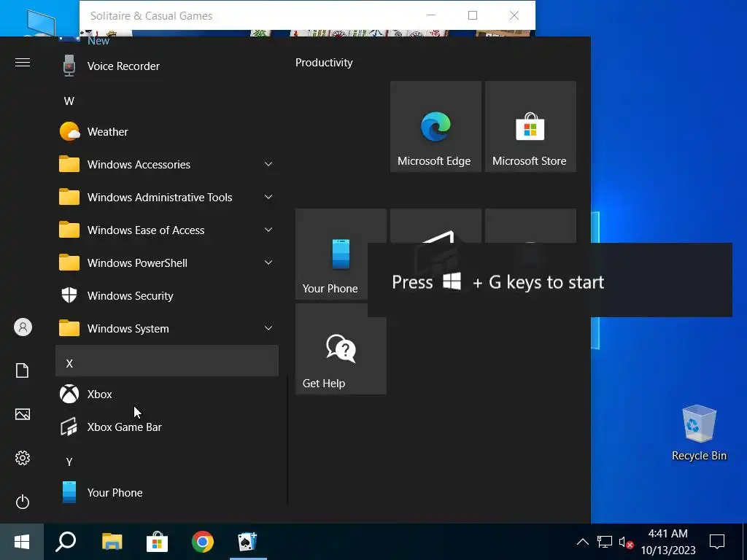The width and height of the screenshot is (747, 560).
Task: Click the Windows Start button
Action: [x=22, y=542]
